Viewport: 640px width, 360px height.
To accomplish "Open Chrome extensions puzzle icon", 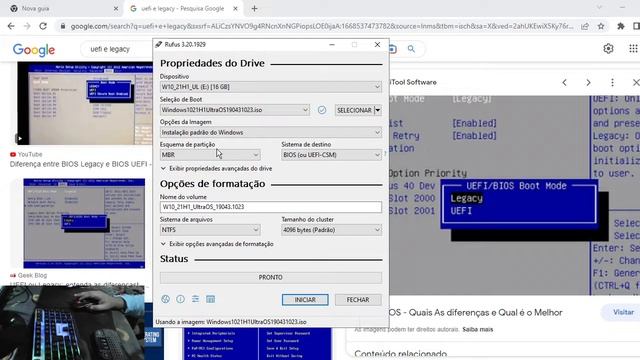I will pos(621,26).
